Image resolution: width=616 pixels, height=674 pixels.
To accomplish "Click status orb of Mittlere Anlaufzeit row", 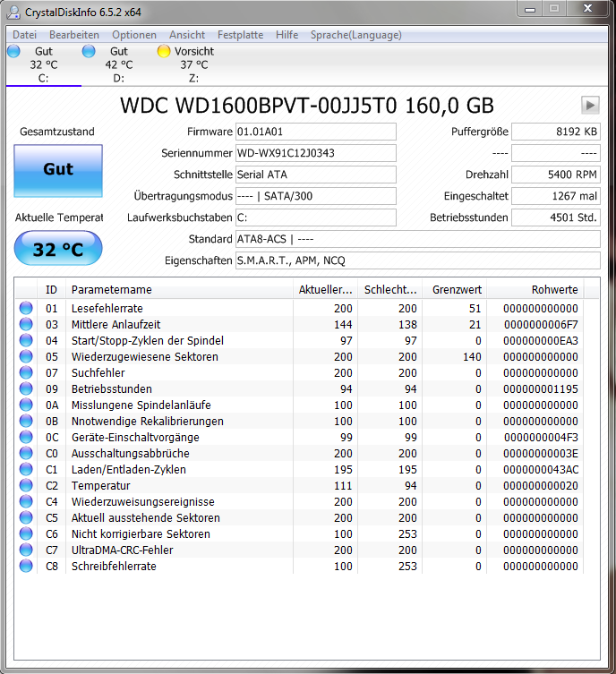I will coord(26,324).
